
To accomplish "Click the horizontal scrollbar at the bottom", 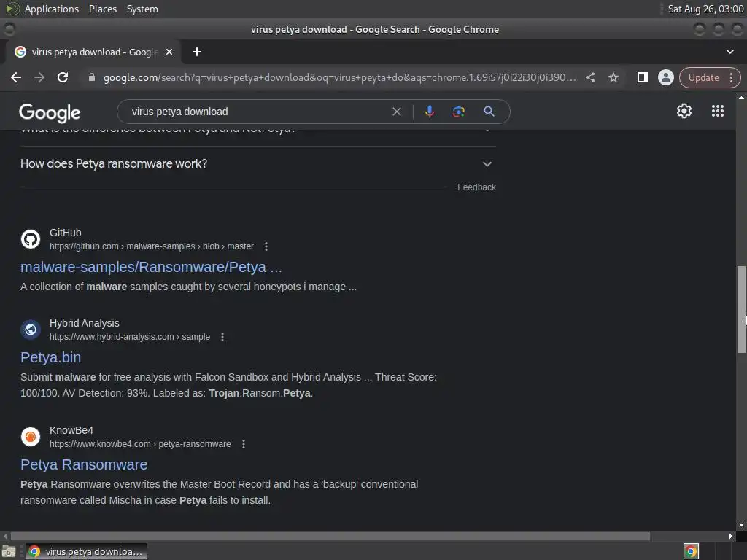I will (x=330, y=536).
